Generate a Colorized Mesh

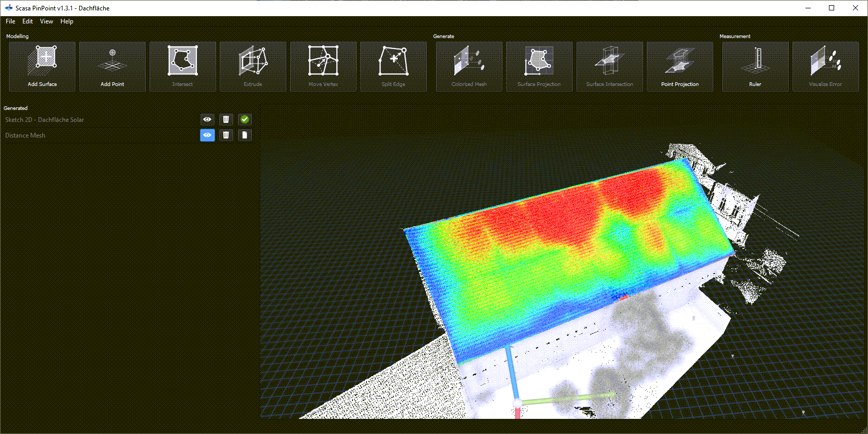tap(469, 67)
